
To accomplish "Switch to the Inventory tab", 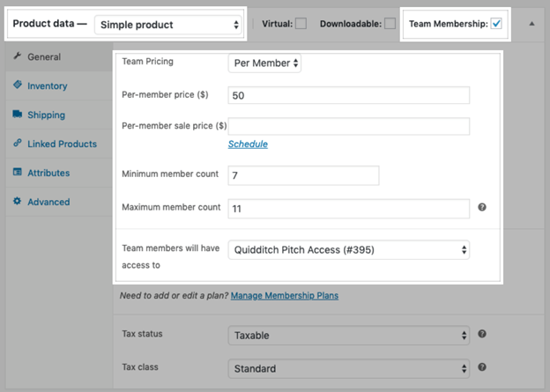I will point(59,86).
